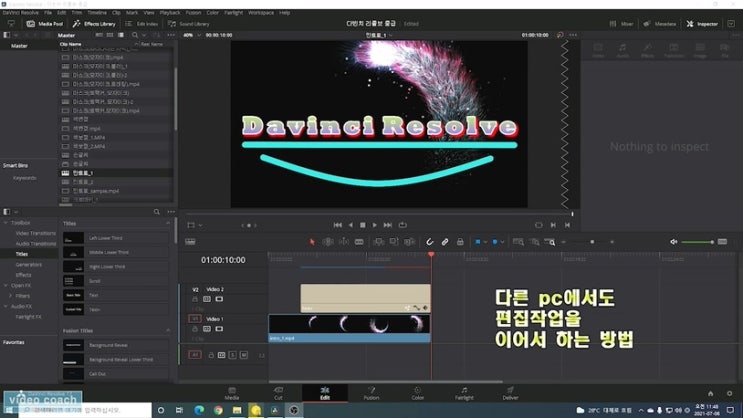Disable Video 1 track visibility
Viewport: 743px width, 418px height.
pyautogui.click(x=219, y=328)
